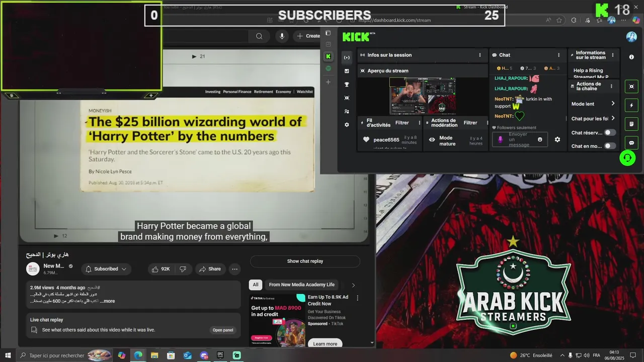
Task: Filter the Fil d'activités feed
Action: tap(402, 123)
